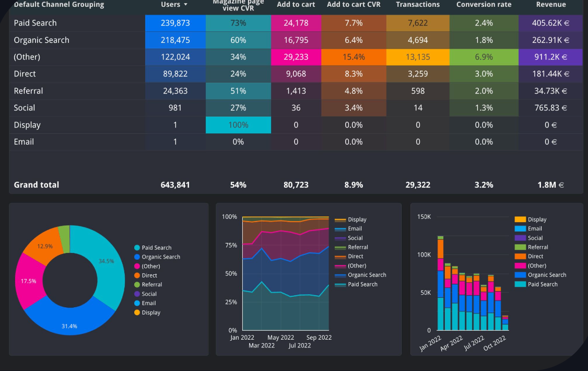Click Organic Search in bar chart legend
The image size is (588, 371).
[x=540, y=275]
